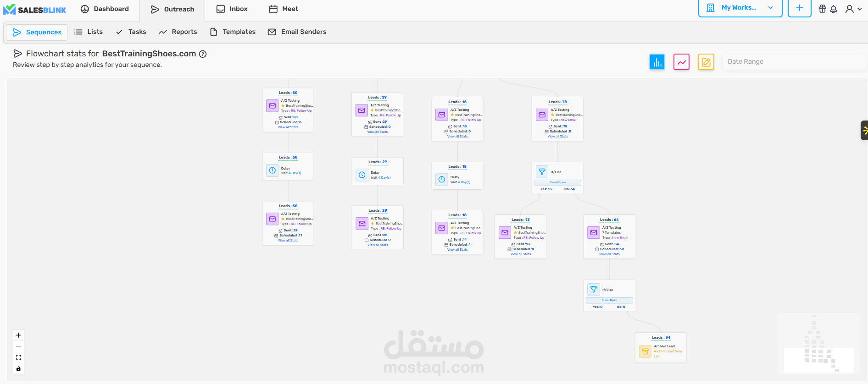
Task: Click the yellow edit sequence icon
Action: pos(706,62)
